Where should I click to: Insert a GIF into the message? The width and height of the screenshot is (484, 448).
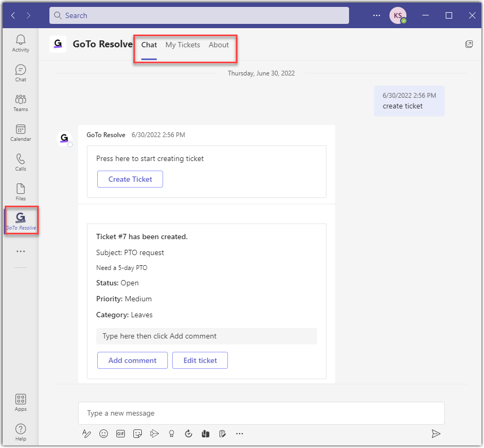pyautogui.click(x=121, y=434)
